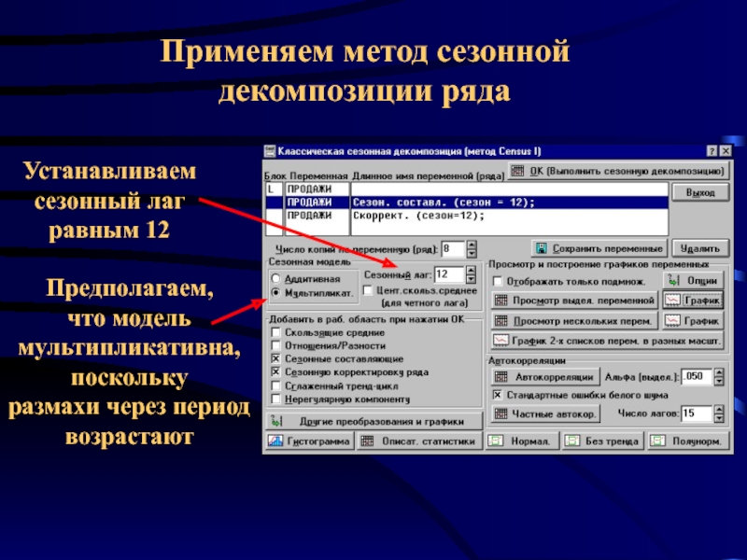Toggle Стандартные ошибки белого шума checkbox

point(498,395)
